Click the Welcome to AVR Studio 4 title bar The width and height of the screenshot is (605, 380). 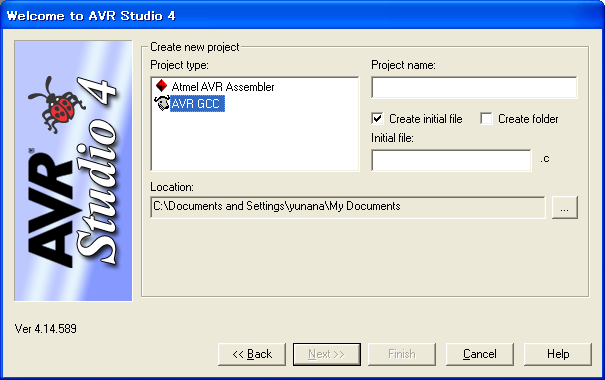[x=302, y=15]
